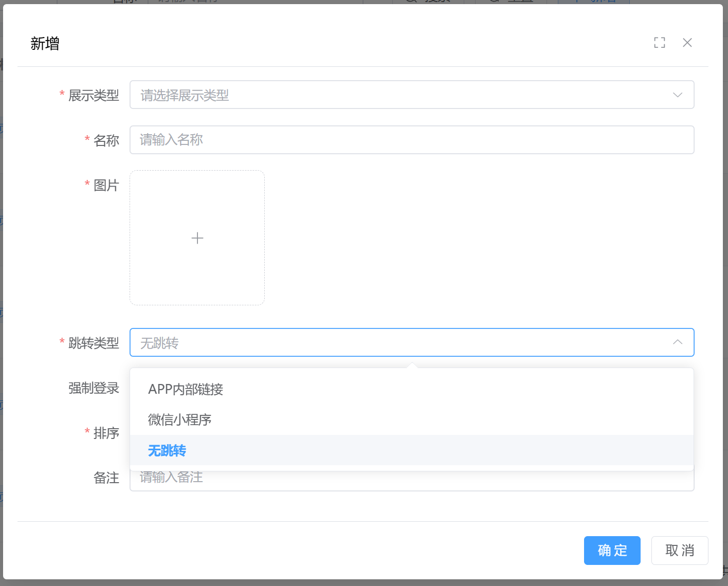Screen dimensions: 728x586
Task: Pick the highlighted 无跳转 option
Action: [x=167, y=451]
